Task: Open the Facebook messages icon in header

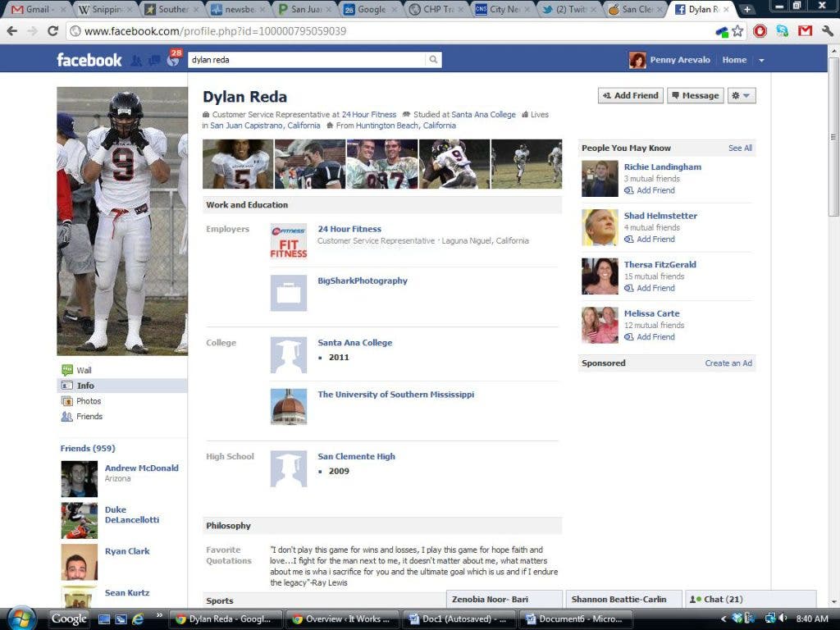Action: pyautogui.click(x=153, y=61)
